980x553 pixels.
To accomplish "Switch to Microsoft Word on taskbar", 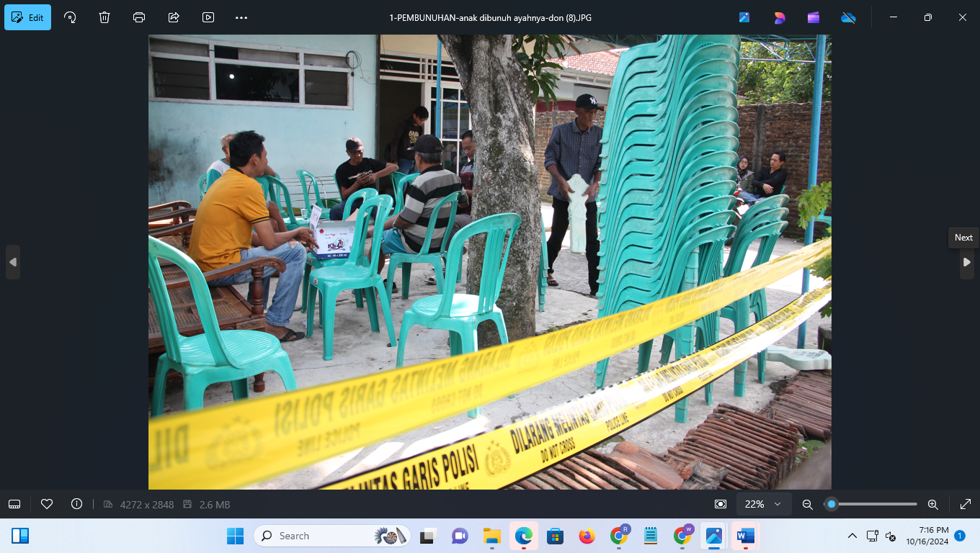I will click(x=745, y=536).
